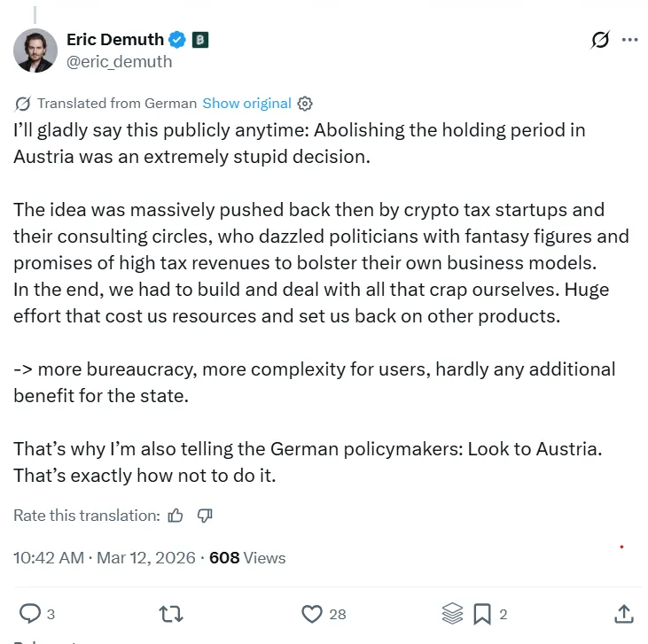Click the stacked layers icon
Screen dimensions: 648x644
pyautogui.click(x=452, y=613)
